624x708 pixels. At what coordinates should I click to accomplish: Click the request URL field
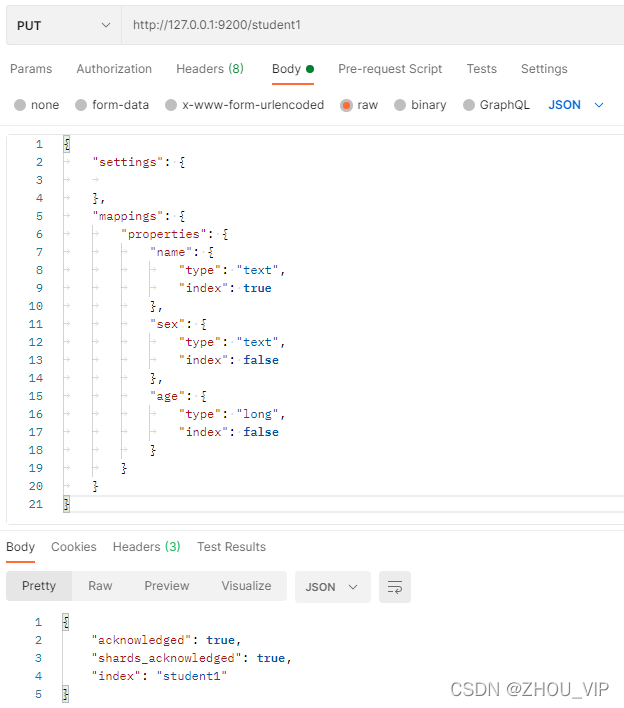[x=373, y=25]
